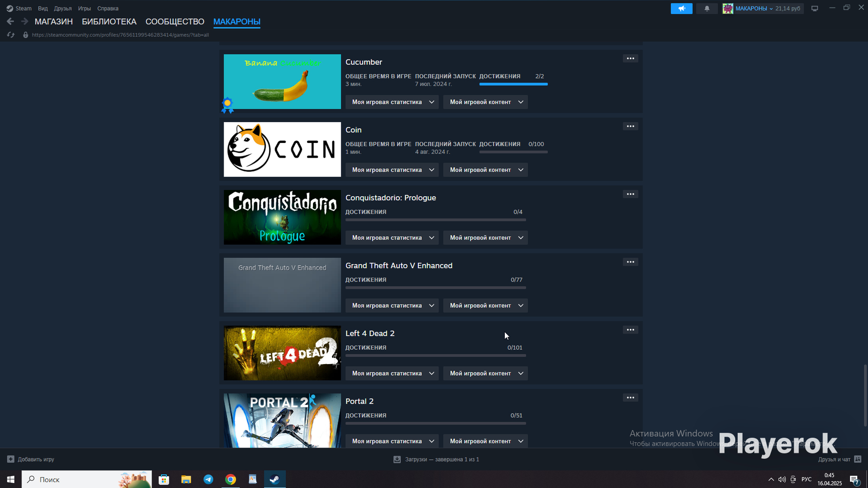Go forward using the forward arrow
The width and height of the screenshot is (868, 488).
pyautogui.click(x=24, y=21)
